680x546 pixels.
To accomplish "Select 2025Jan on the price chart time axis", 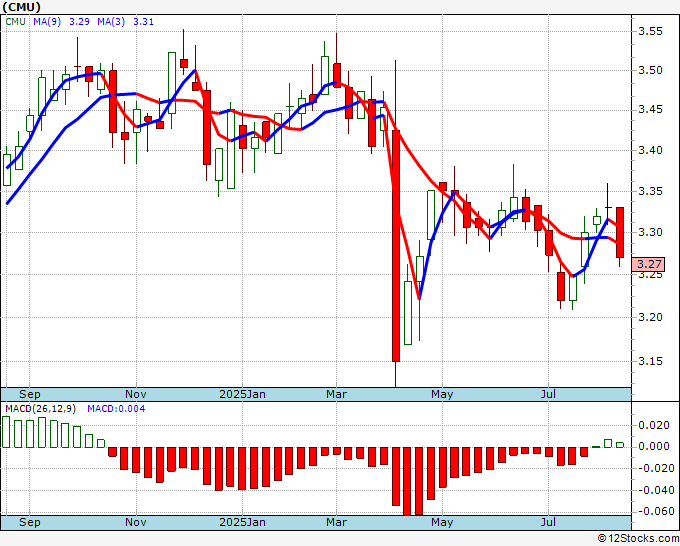I will (242, 394).
